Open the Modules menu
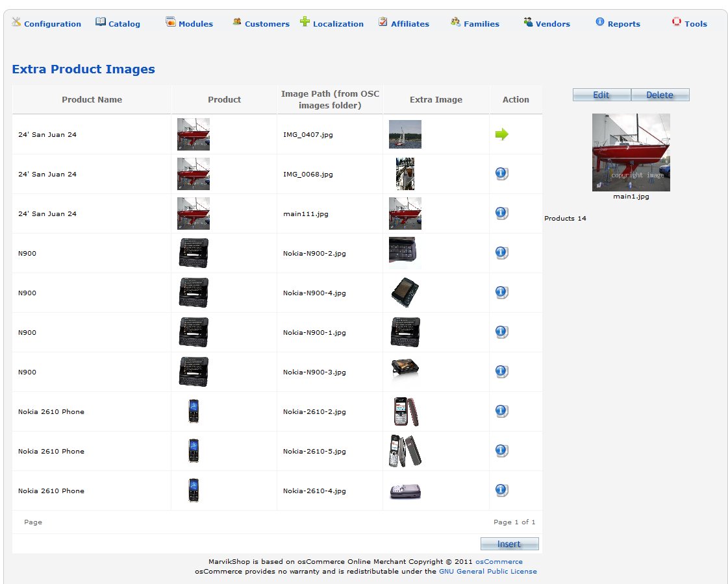 (x=195, y=23)
